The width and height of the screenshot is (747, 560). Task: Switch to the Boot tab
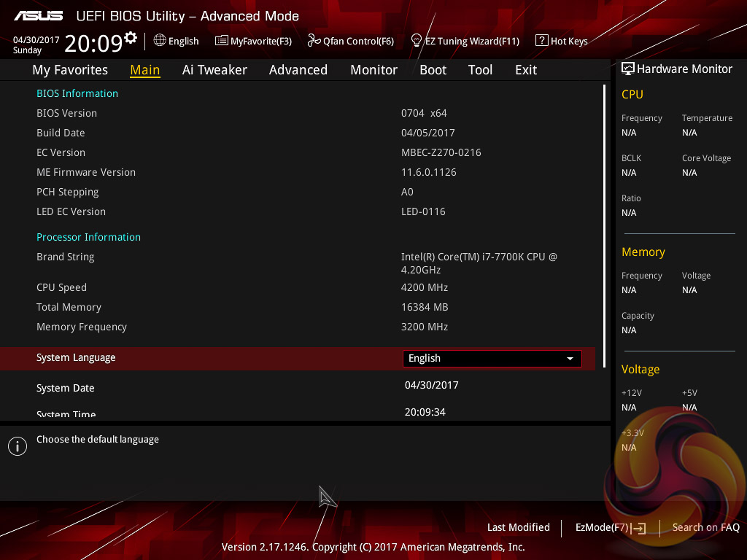pyautogui.click(x=433, y=70)
